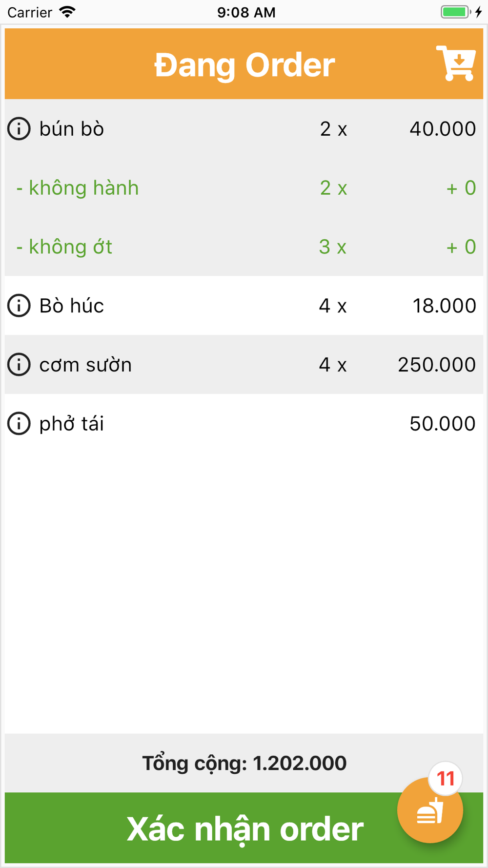Show info for cơm sườn item
488x868 pixels.
(x=19, y=365)
